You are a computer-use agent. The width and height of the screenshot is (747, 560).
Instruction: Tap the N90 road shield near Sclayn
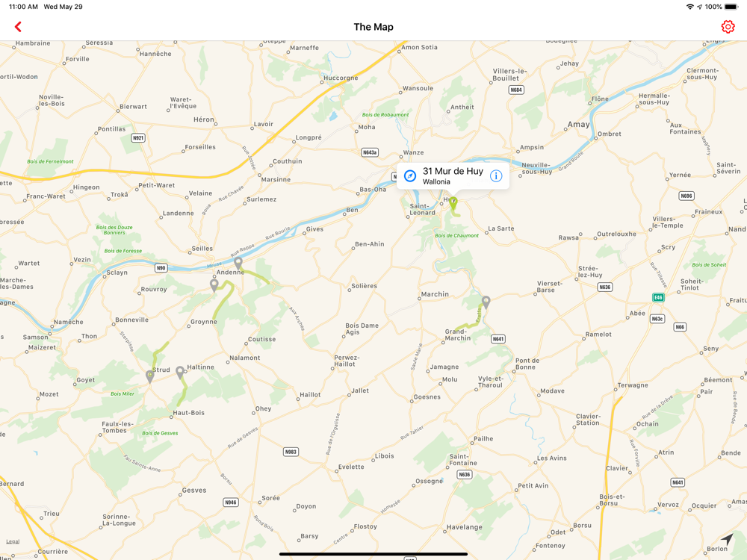pyautogui.click(x=161, y=268)
